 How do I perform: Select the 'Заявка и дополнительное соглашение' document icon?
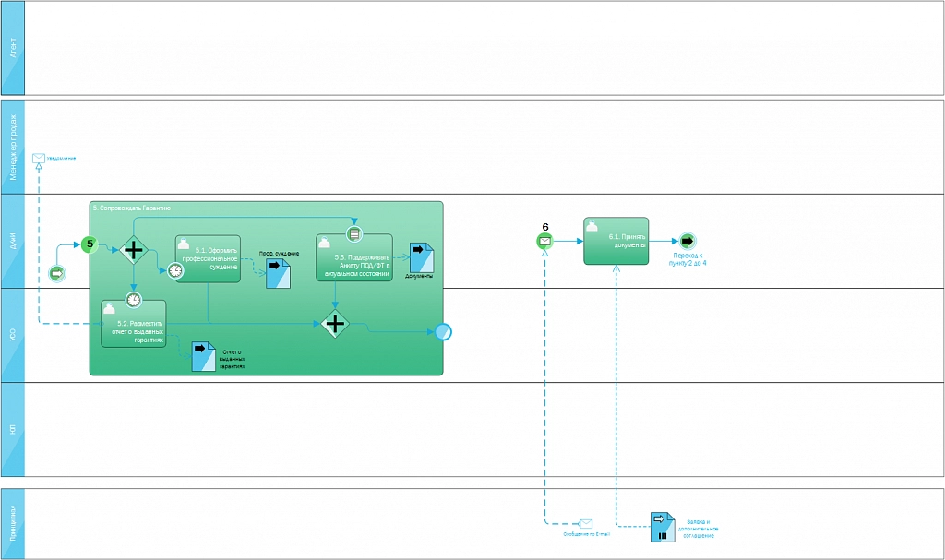point(663,528)
